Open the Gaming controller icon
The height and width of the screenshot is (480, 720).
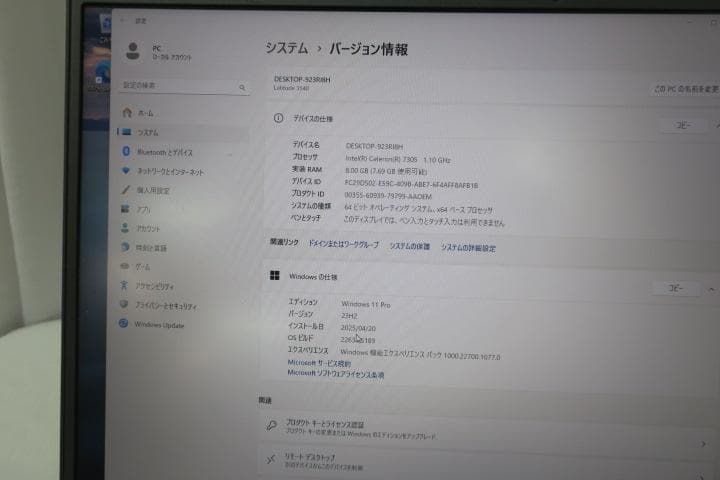point(124,266)
